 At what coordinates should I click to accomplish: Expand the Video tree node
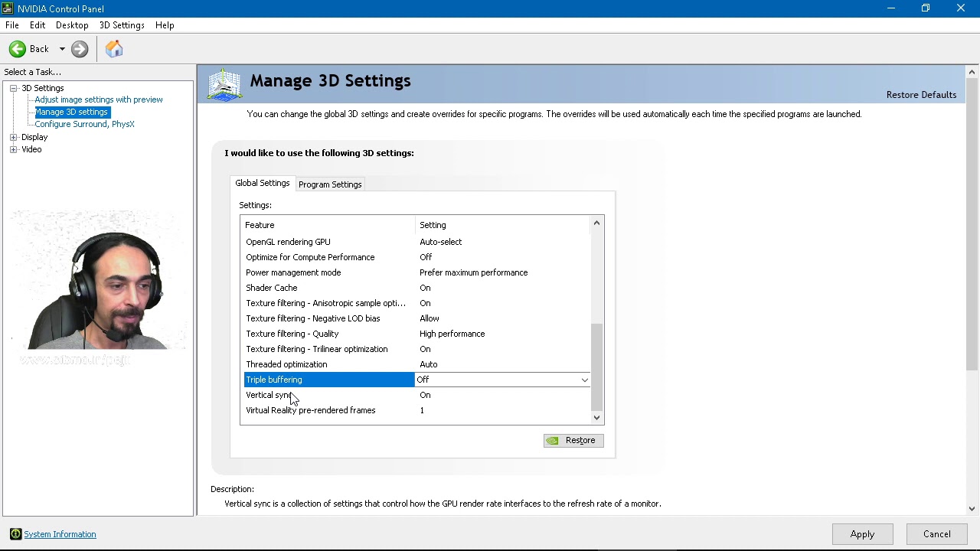(13, 149)
